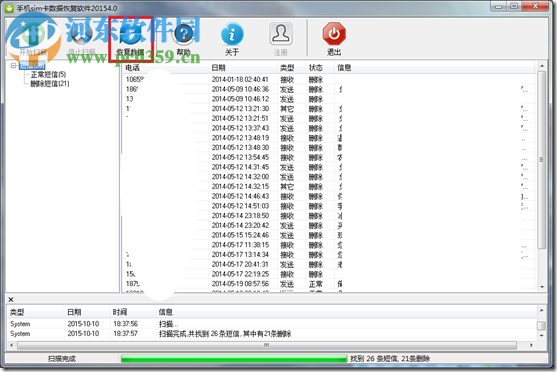Select the row dated 2014-05-17 20:41:31
557x372 pixels.
pos(329,264)
